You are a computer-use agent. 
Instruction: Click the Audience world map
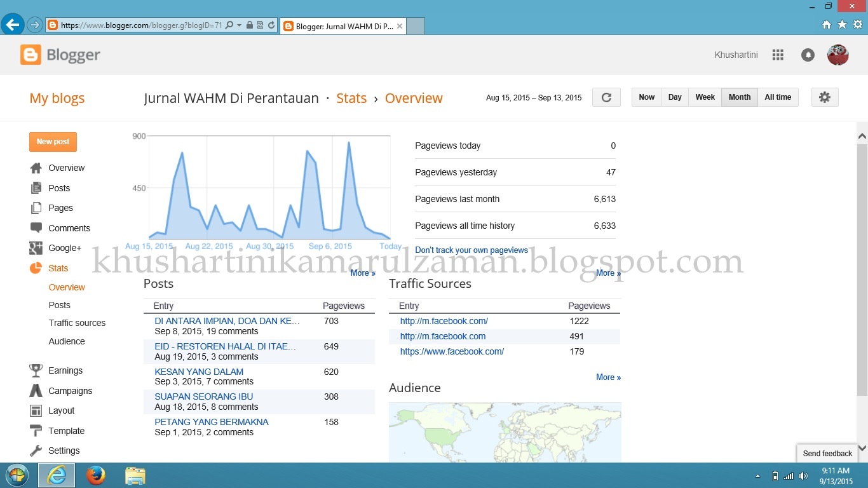point(505,432)
